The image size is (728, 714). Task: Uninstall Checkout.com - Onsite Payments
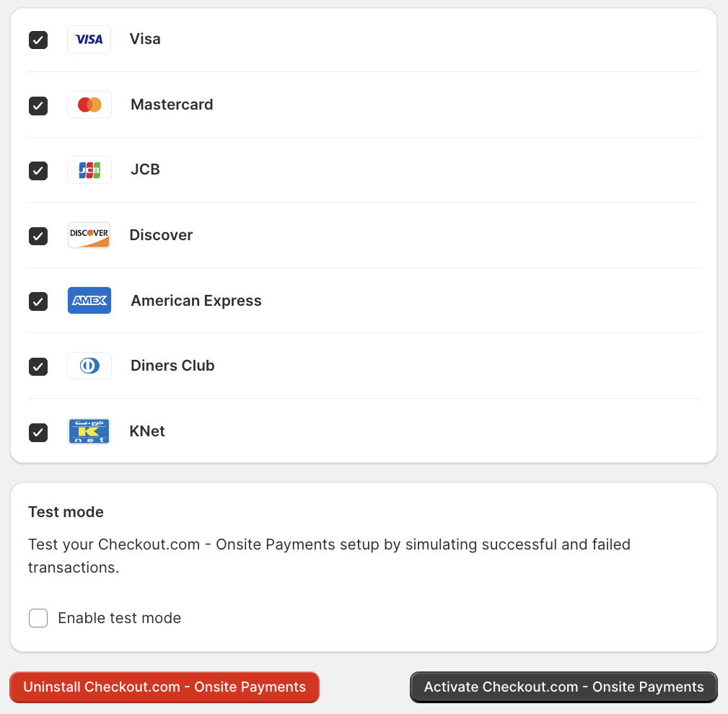pos(164,687)
